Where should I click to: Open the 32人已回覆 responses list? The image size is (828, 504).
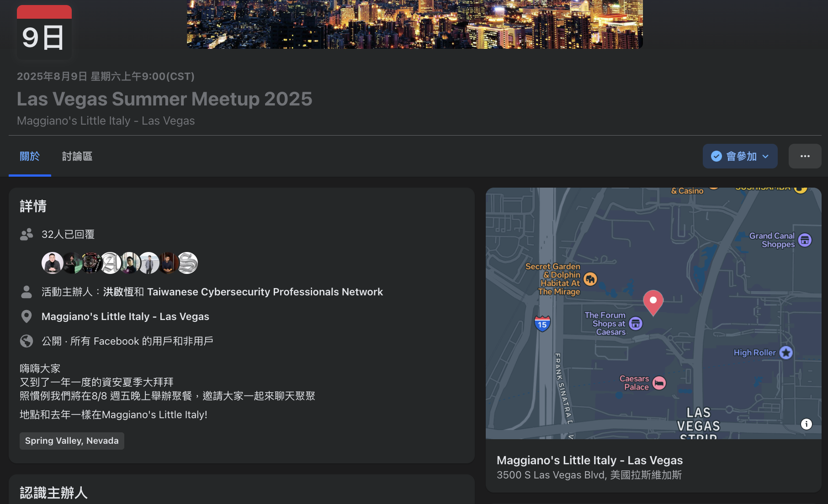(68, 234)
